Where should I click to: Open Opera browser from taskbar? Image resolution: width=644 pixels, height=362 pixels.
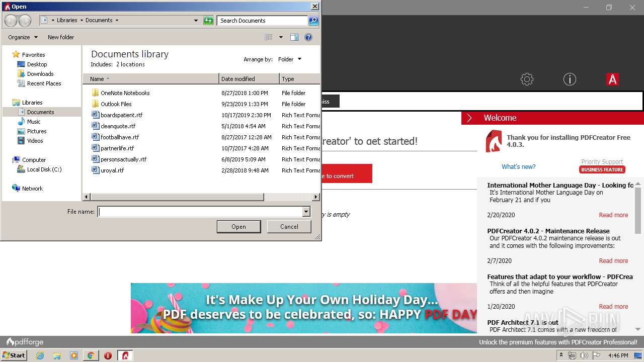pyautogui.click(x=108, y=355)
